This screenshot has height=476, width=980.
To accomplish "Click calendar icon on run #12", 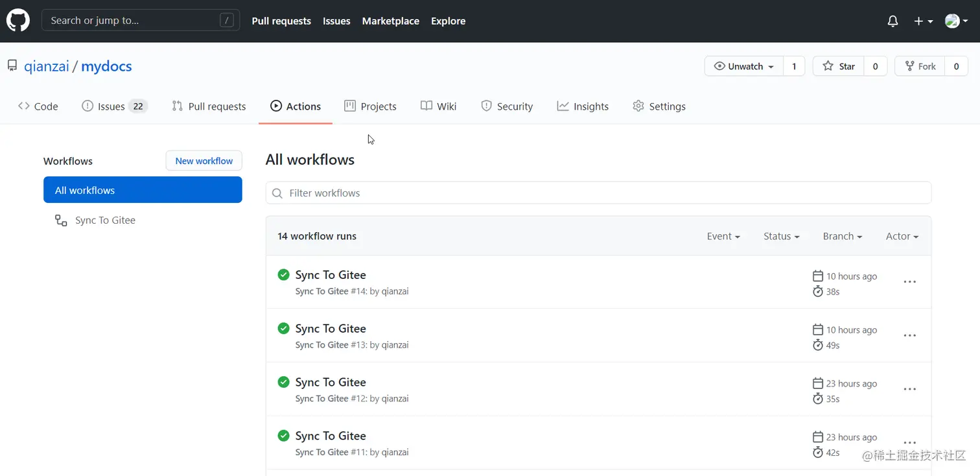I will [x=818, y=384].
